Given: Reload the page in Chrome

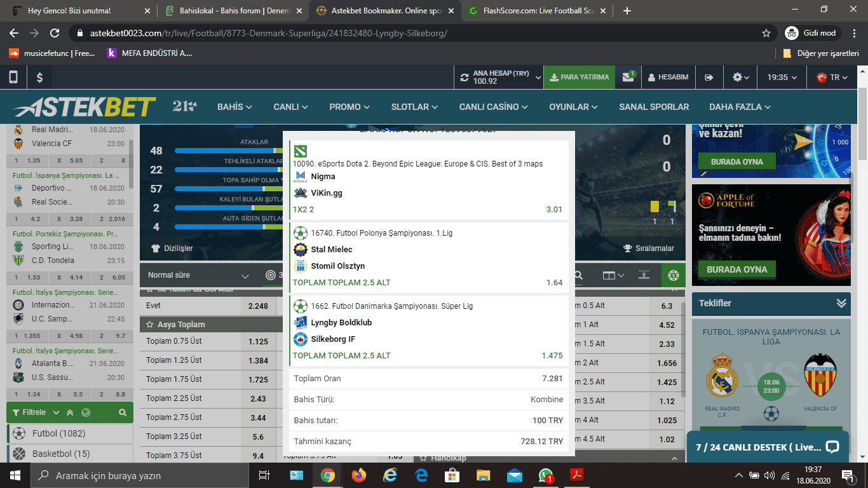Looking at the screenshot, I should click(55, 33).
